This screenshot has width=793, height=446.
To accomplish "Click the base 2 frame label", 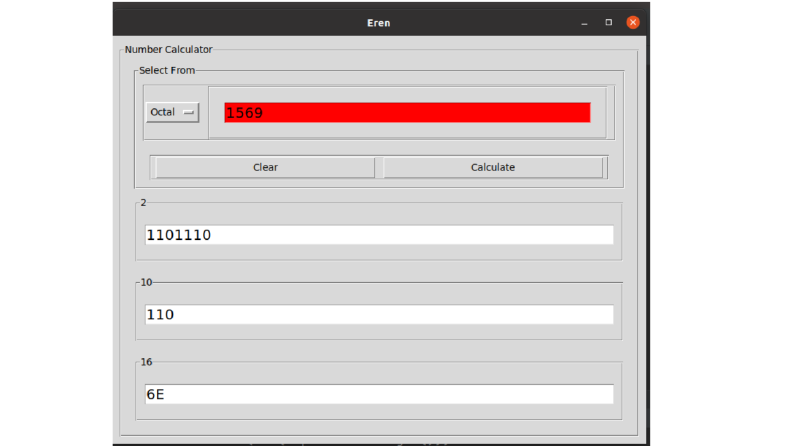I will (x=143, y=203).
